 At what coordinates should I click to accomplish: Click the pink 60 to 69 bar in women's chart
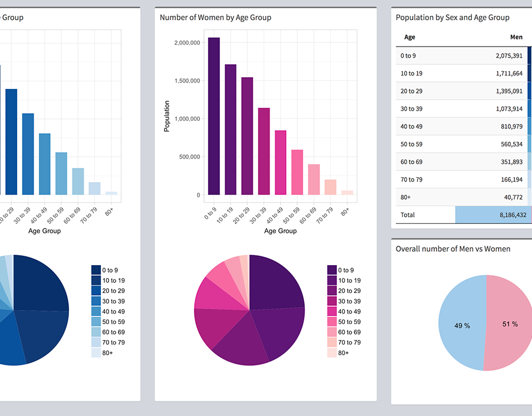point(314,179)
